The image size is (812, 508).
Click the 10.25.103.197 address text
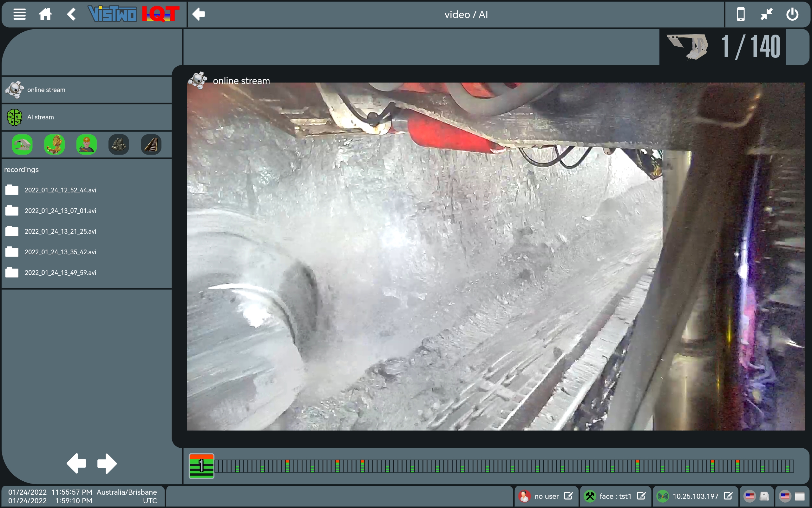pyautogui.click(x=696, y=496)
